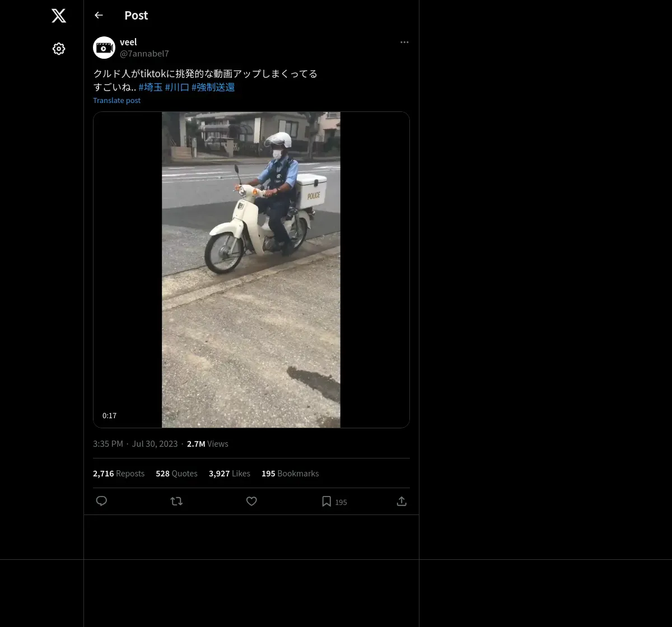This screenshot has width=672, height=627.
Task: Click the Translate post link
Action: coord(116,100)
